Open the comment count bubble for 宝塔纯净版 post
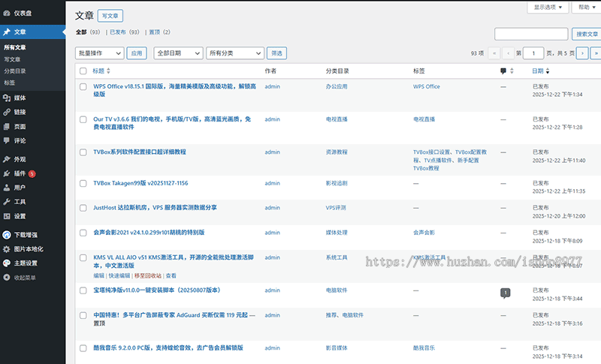This screenshot has height=364, width=601. pyautogui.click(x=505, y=293)
